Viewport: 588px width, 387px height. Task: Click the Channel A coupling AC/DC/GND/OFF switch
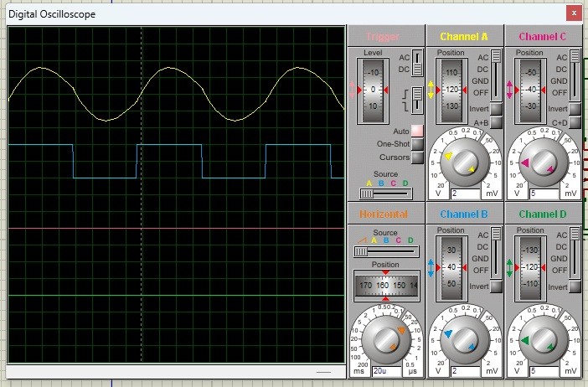[496, 75]
